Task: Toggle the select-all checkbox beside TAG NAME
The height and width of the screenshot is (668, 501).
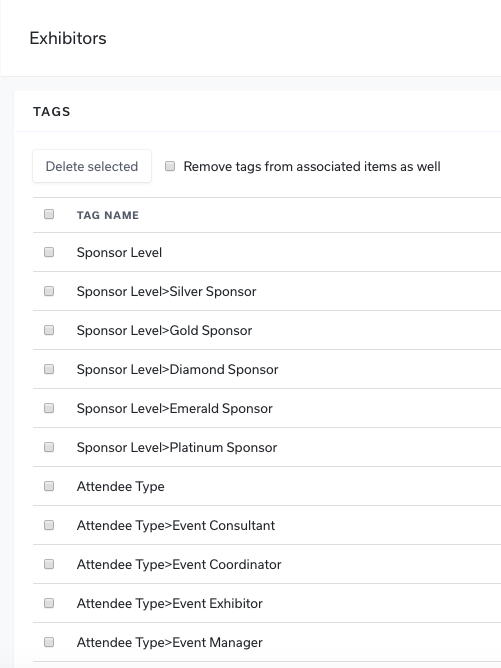Action: point(49,214)
